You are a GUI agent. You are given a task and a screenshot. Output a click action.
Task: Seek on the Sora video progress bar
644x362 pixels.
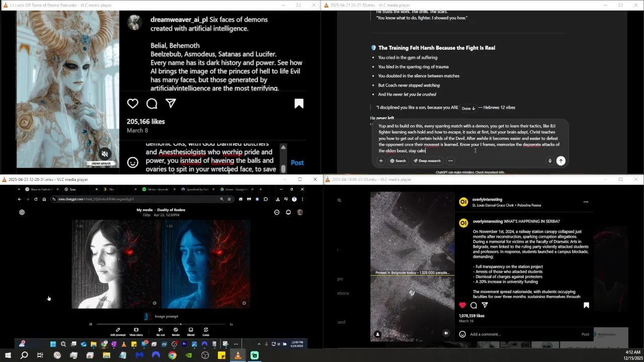161,324
